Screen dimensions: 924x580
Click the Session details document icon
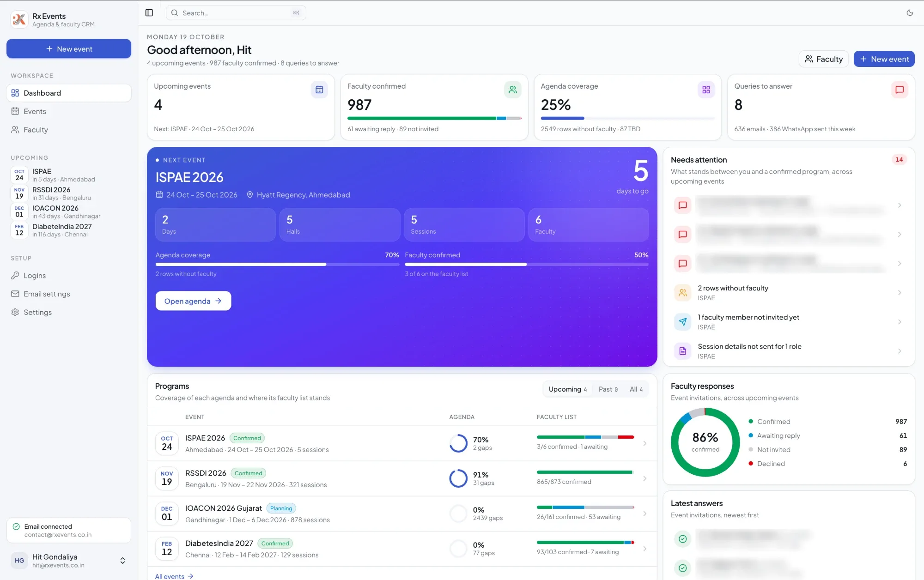point(682,351)
